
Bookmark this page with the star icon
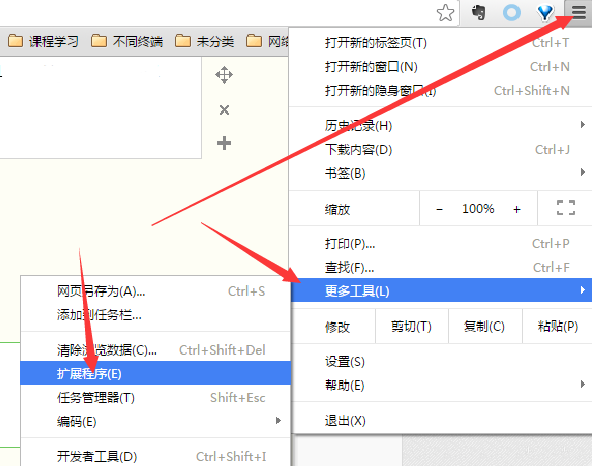[446, 13]
